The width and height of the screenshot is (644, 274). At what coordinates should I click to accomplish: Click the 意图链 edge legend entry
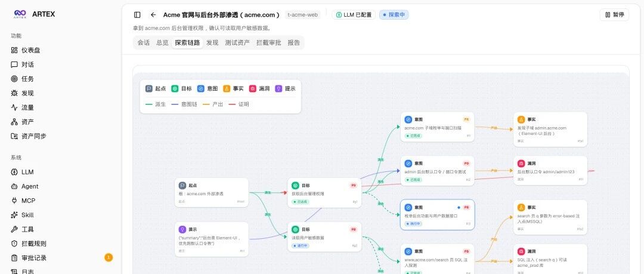point(184,104)
